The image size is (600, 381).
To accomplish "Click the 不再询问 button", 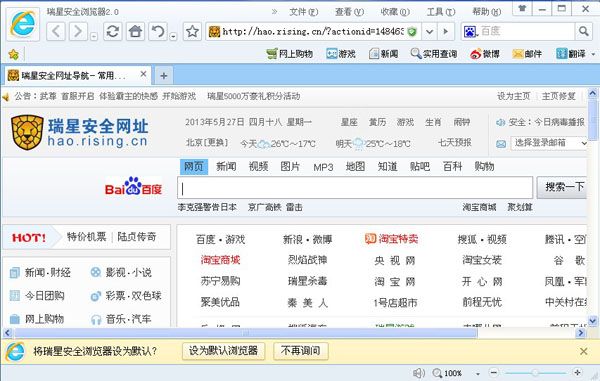I will [300, 350].
